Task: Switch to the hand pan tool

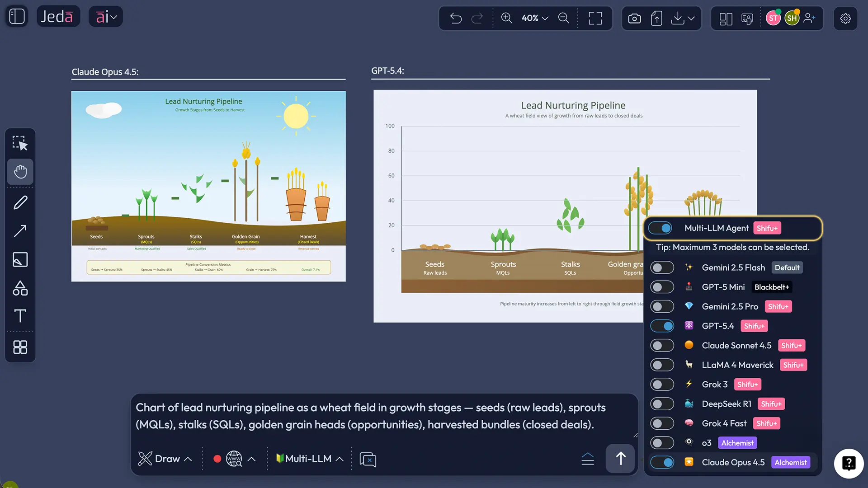Action: coord(20,172)
